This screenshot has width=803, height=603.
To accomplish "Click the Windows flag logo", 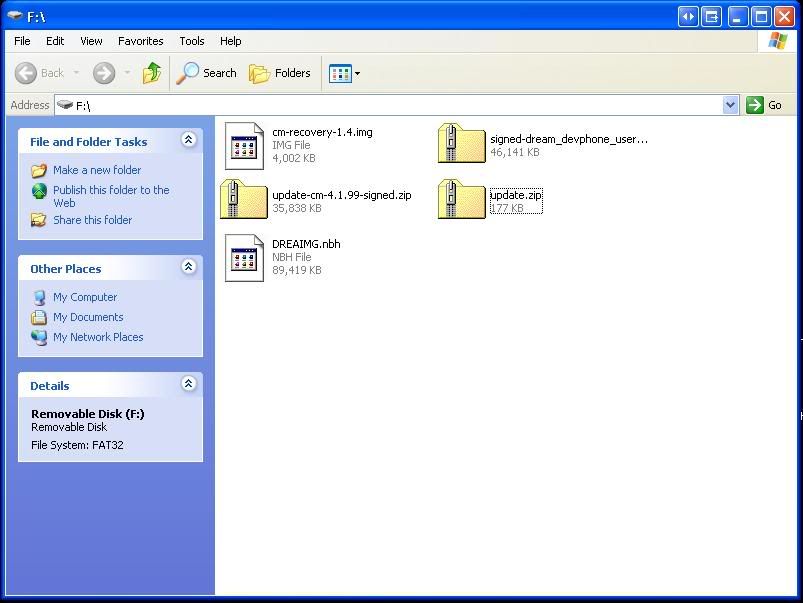I will tap(777, 41).
